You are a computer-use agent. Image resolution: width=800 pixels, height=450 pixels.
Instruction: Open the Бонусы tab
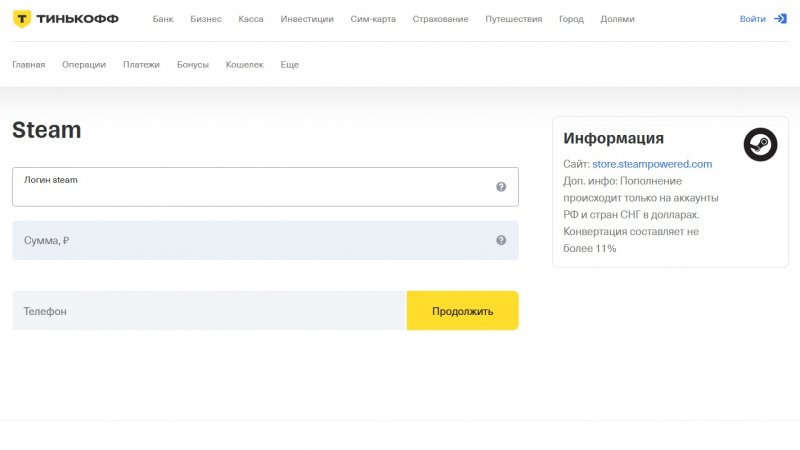[193, 65]
